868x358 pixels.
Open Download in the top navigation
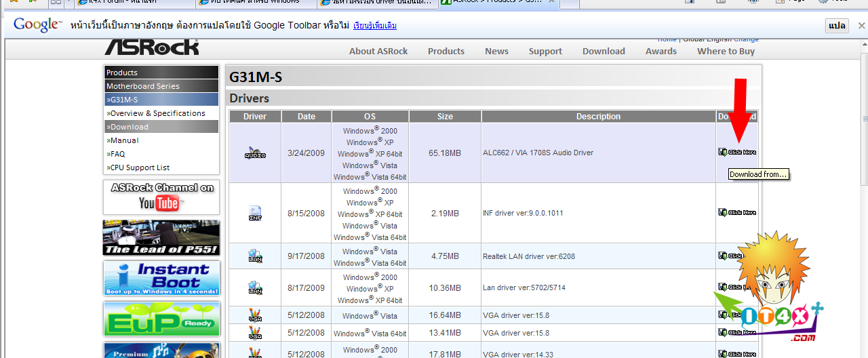pyautogui.click(x=604, y=52)
